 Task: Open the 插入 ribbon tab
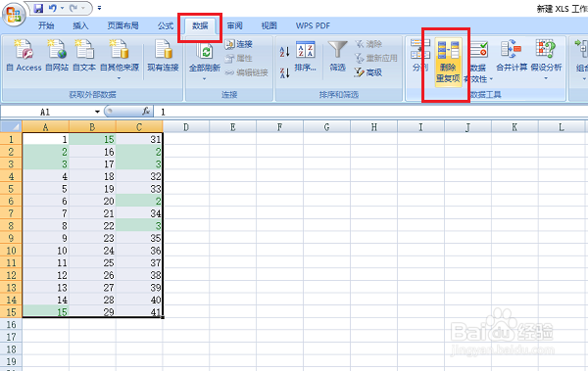[80, 25]
